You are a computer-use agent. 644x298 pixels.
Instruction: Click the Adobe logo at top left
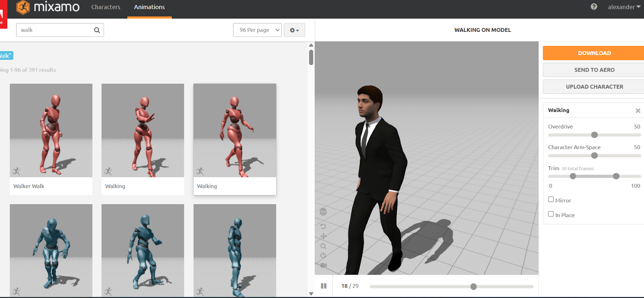click(3, 14)
